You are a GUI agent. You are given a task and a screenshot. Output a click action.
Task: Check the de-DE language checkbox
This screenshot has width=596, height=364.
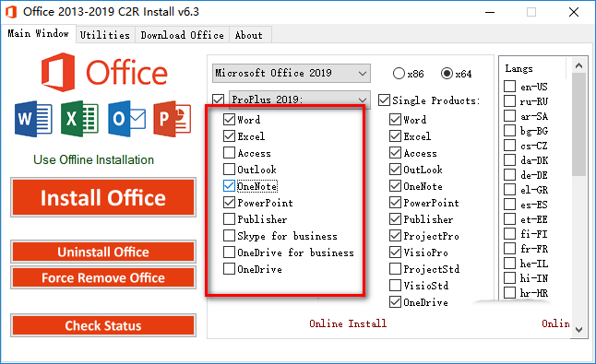[x=509, y=175]
